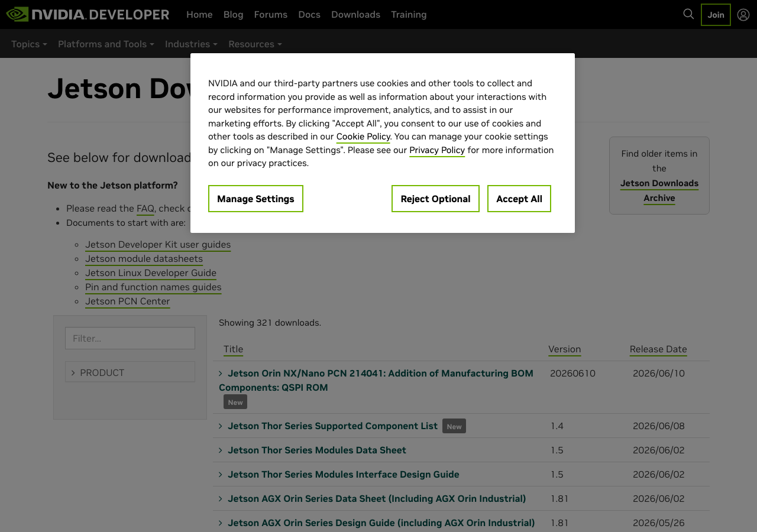The width and height of the screenshot is (757, 532).
Task: Sort downloads by Title column
Action: pos(233,349)
